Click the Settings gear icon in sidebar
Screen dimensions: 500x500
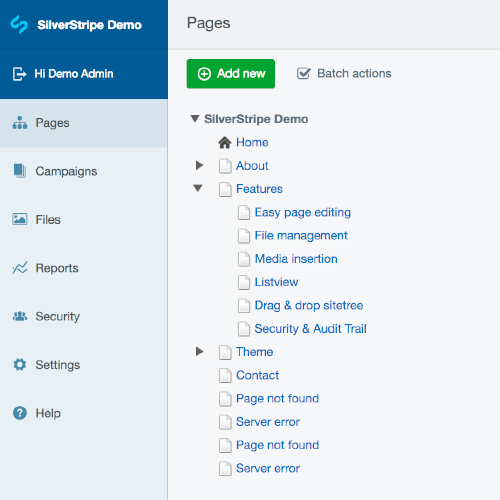(20, 365)
